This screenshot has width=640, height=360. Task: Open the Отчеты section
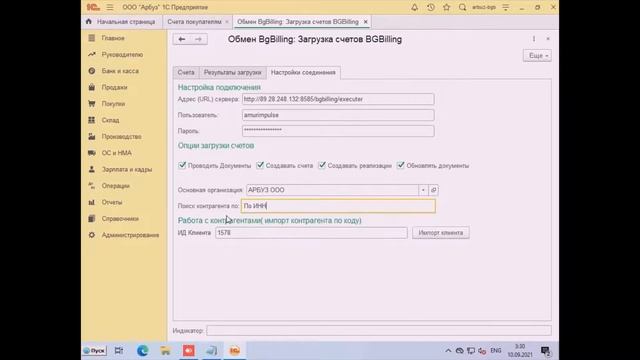tap(112, 202)
